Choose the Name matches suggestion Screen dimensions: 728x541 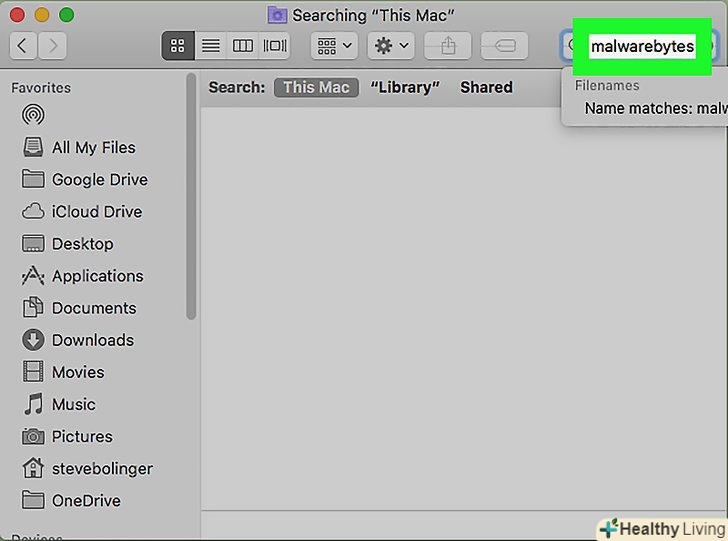click(x=656, y=108)
